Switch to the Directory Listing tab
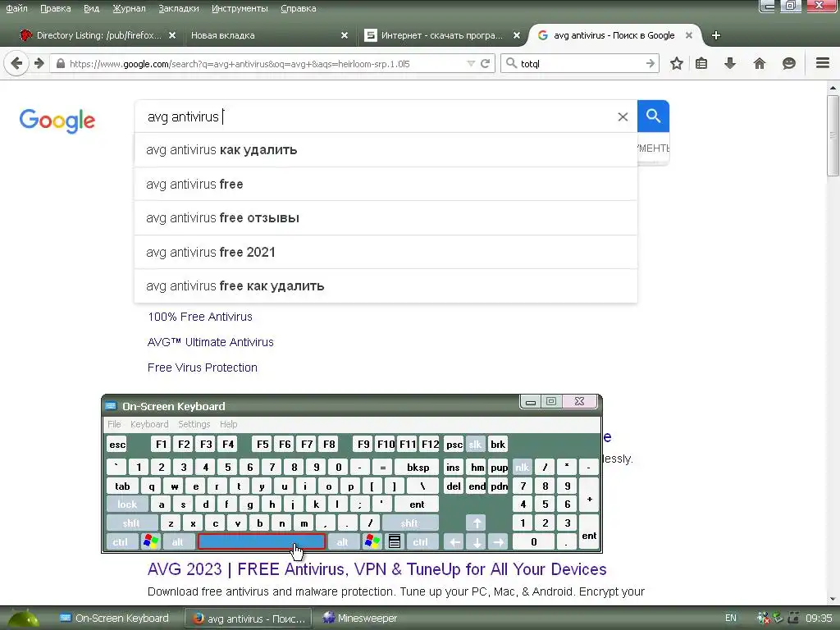Screen dimensions: 840x630 pyautogui.click(x=97, y=35)
